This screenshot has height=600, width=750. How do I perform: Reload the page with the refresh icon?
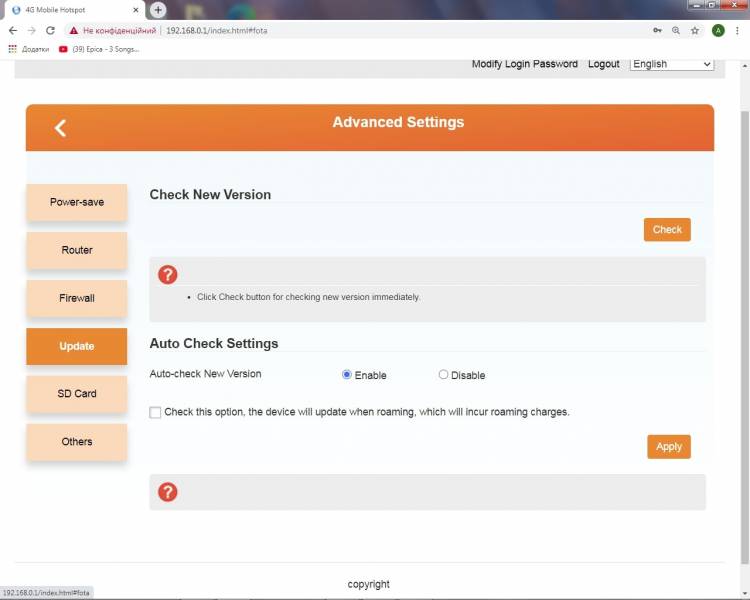pyautogui.click(x=50, y=31)
